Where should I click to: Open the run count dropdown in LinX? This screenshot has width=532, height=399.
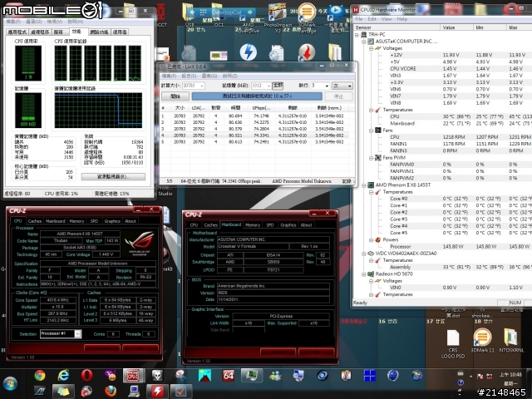point(327,86)
